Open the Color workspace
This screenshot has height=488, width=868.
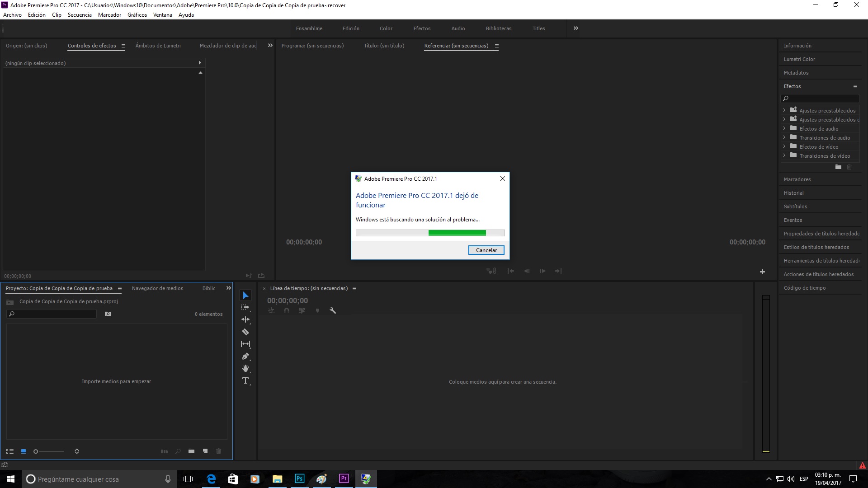[386, 28]
